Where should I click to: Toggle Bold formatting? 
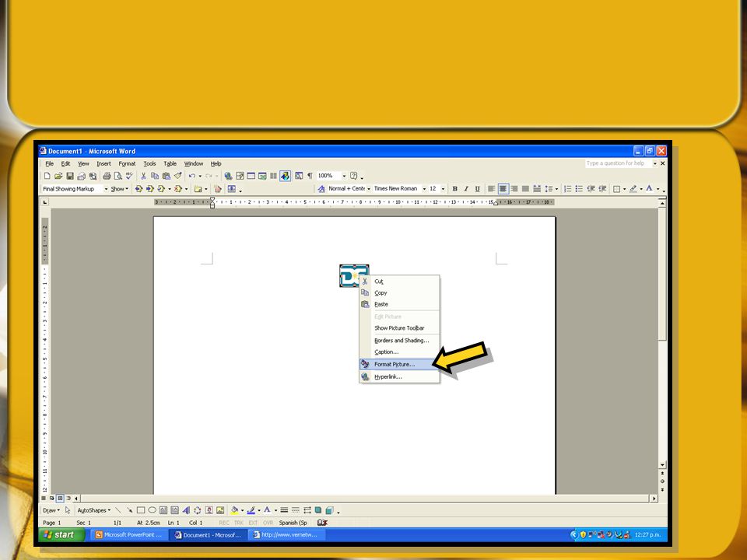(454, 189)
